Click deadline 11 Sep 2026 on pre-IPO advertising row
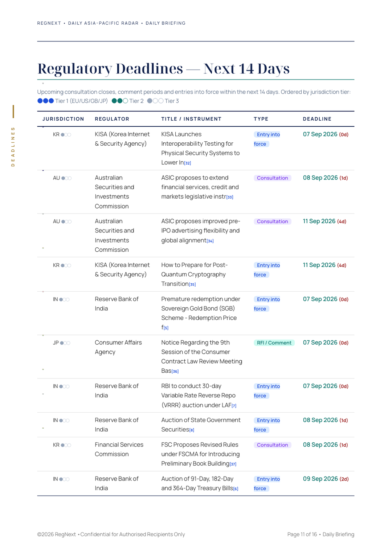This screenshot has height=555, width=392. (x=324, y=222)
